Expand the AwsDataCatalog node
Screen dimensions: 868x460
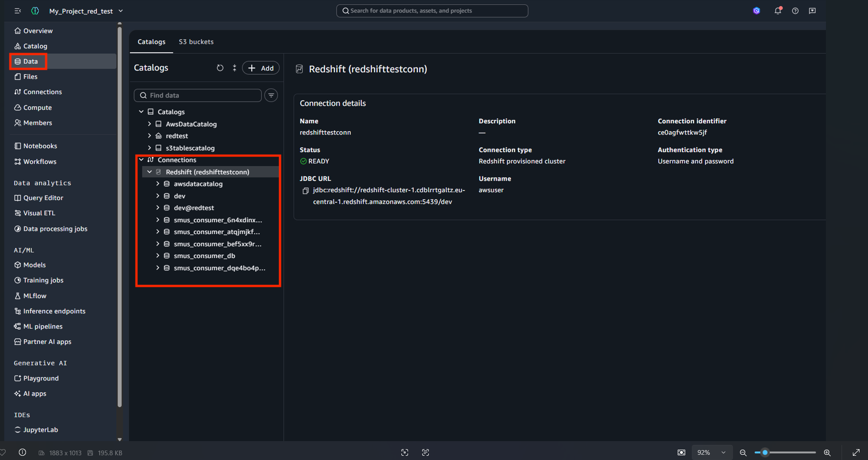tap(150, 124)
